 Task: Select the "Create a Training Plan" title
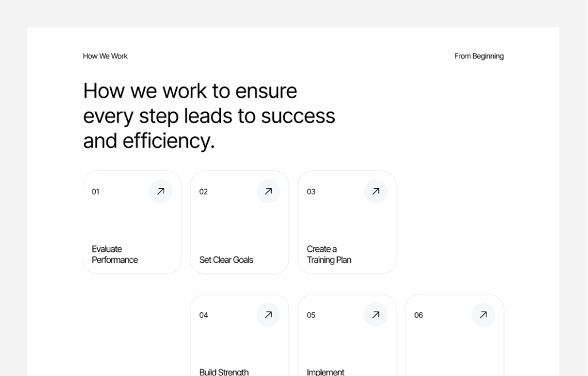(x=329, y=254)
